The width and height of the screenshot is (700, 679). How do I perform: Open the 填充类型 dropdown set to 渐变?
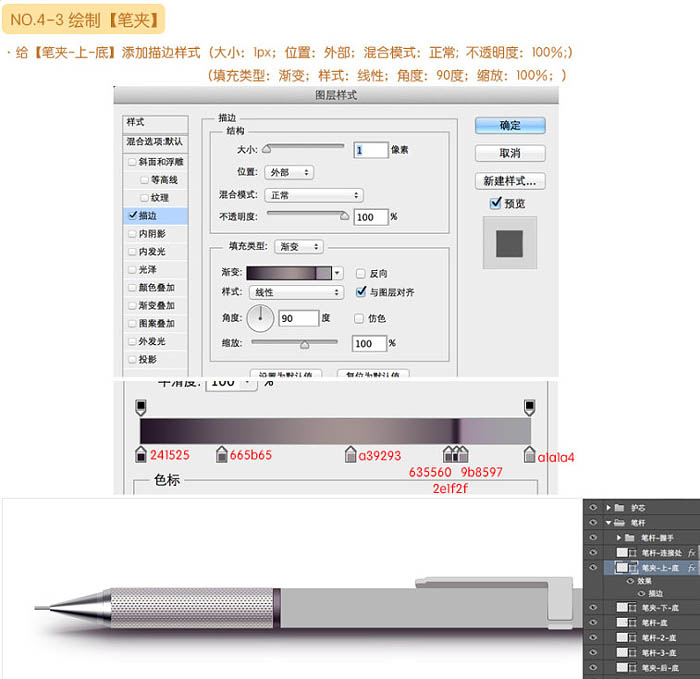299,246
